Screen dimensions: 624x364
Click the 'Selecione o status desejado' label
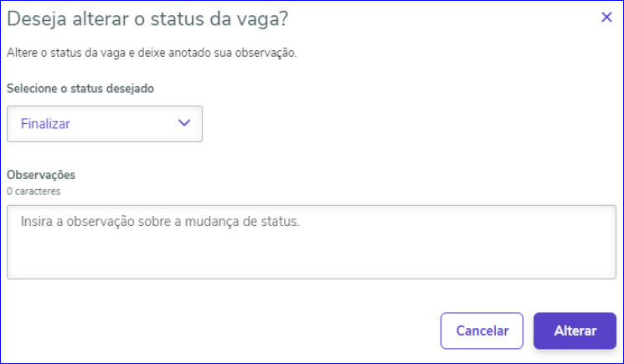pos(80,88)
